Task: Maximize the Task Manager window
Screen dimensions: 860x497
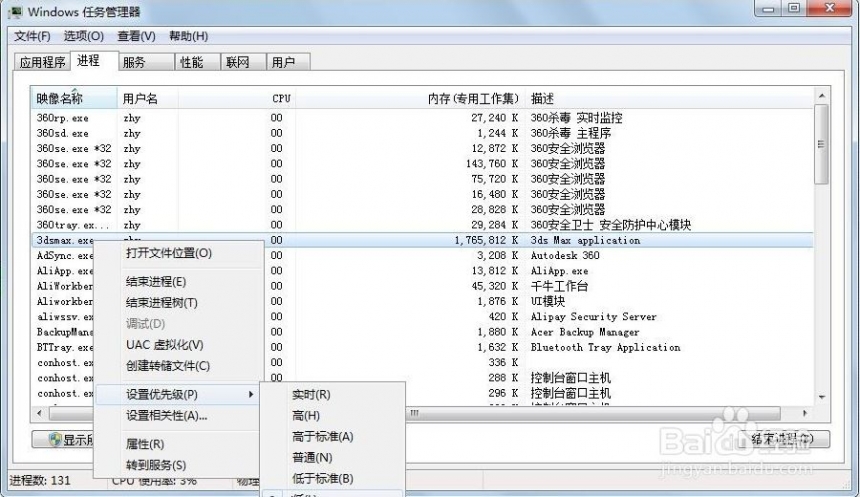Action: tap(795, 9)
